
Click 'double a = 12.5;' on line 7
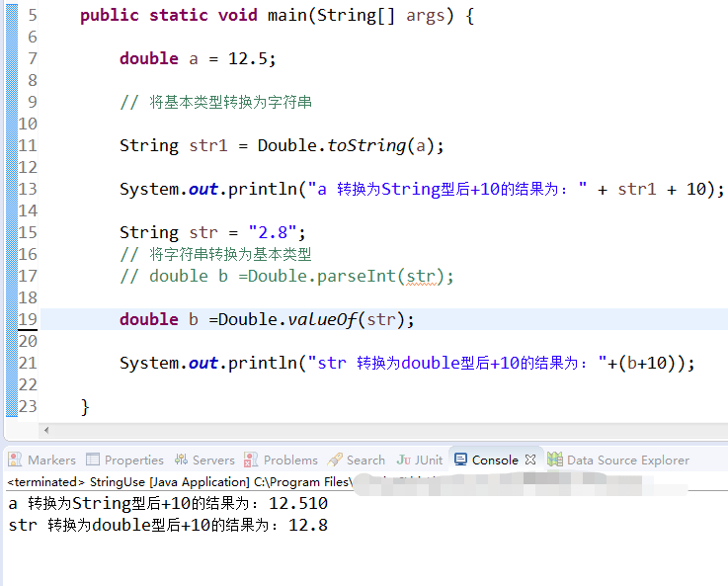tap(198, 59)
